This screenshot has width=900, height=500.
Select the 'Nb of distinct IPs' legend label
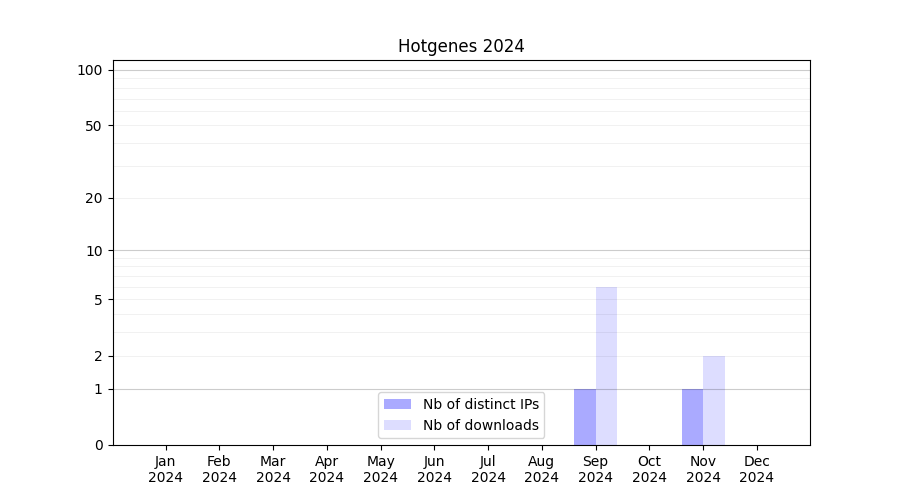click(x=480, y=404)
